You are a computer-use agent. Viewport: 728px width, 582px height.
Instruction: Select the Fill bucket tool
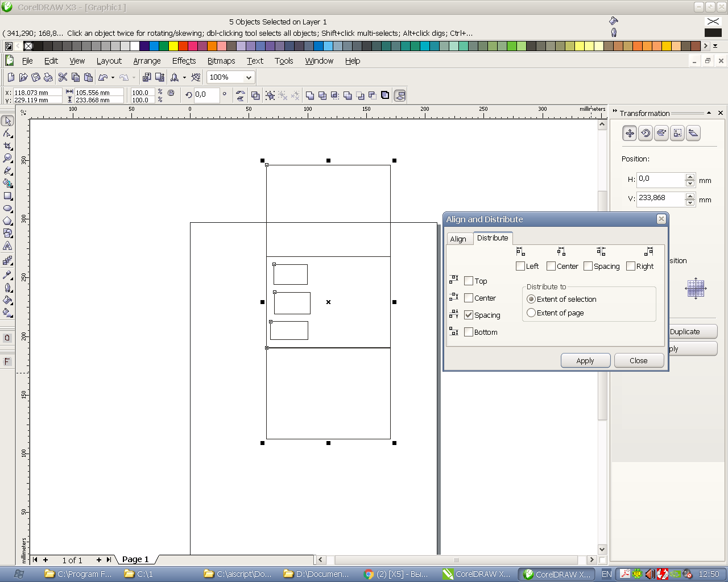tap(7, 300)
